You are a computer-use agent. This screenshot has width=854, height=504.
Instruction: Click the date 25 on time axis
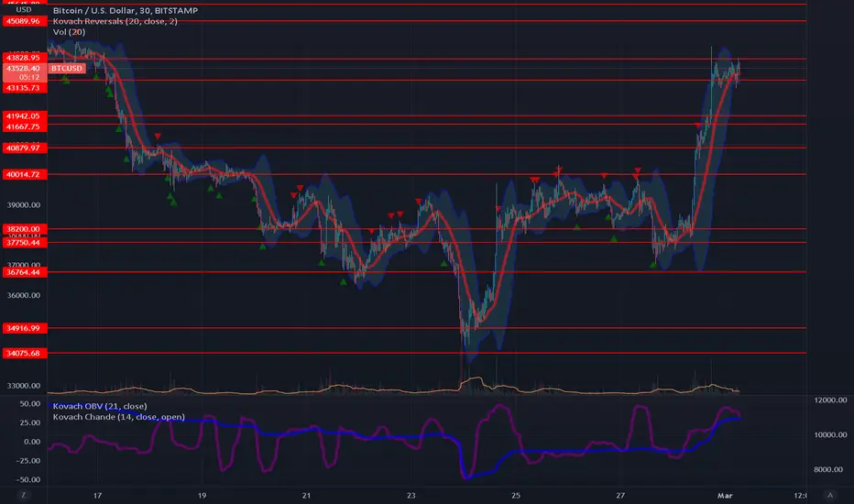coord(516,495)
